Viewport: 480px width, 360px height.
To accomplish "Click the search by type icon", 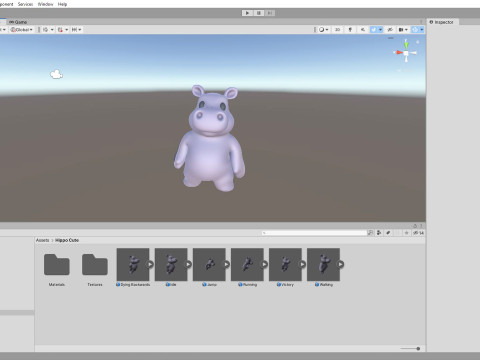I will [379, 233].
